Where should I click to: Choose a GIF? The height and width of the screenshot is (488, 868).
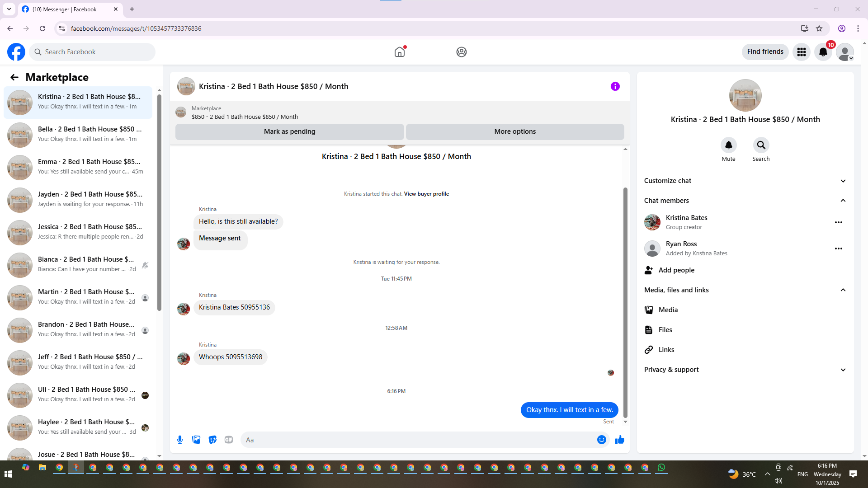pyautogui.click(x=229, y=440)
